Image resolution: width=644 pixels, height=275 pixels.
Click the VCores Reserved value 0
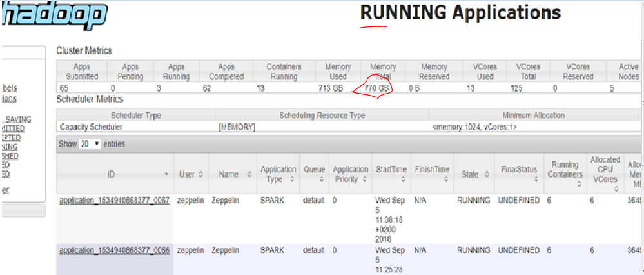click(555, 88)
